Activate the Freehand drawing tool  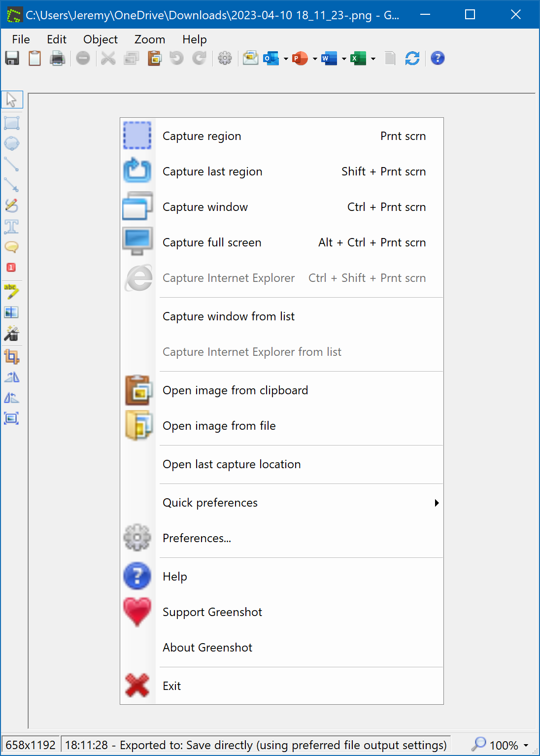12,206
